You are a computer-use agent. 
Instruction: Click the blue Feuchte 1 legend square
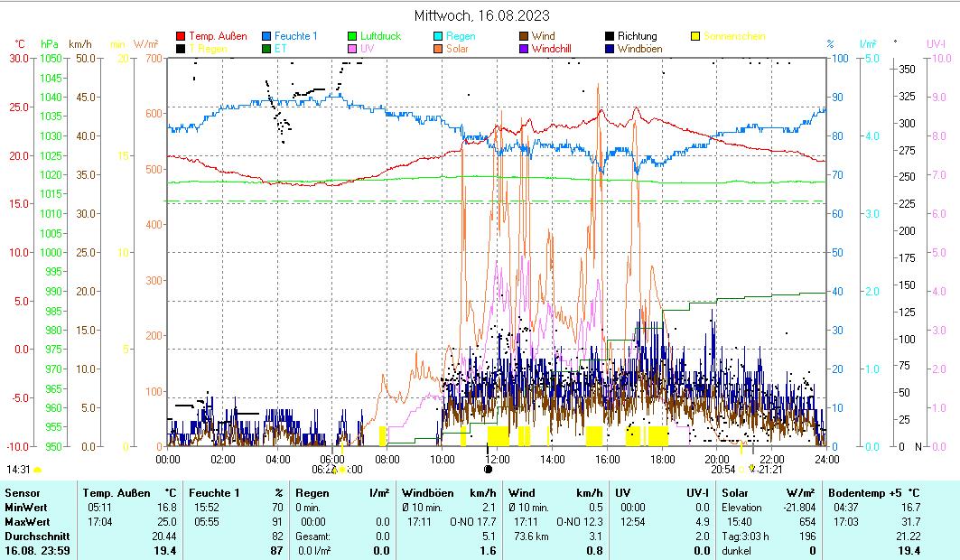(x=267, y=37)
